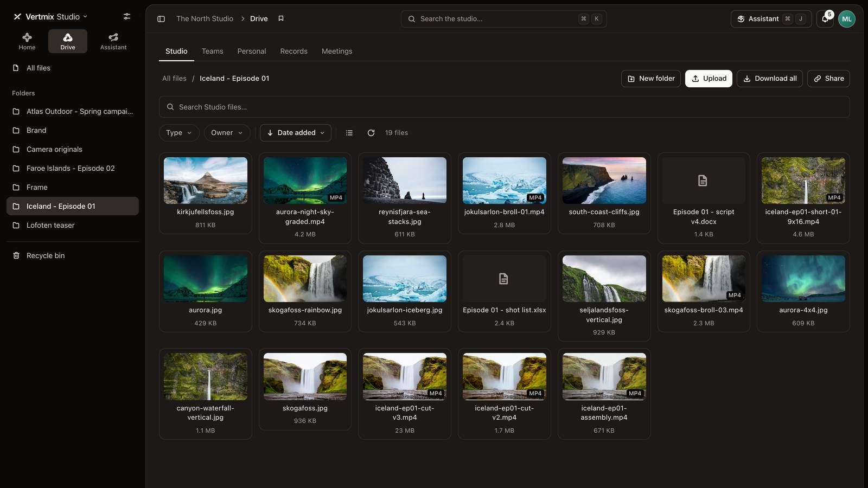This screenshot has height=488, width=868.
Task: Open the ML user avatar menu
Action: [847, 18]
